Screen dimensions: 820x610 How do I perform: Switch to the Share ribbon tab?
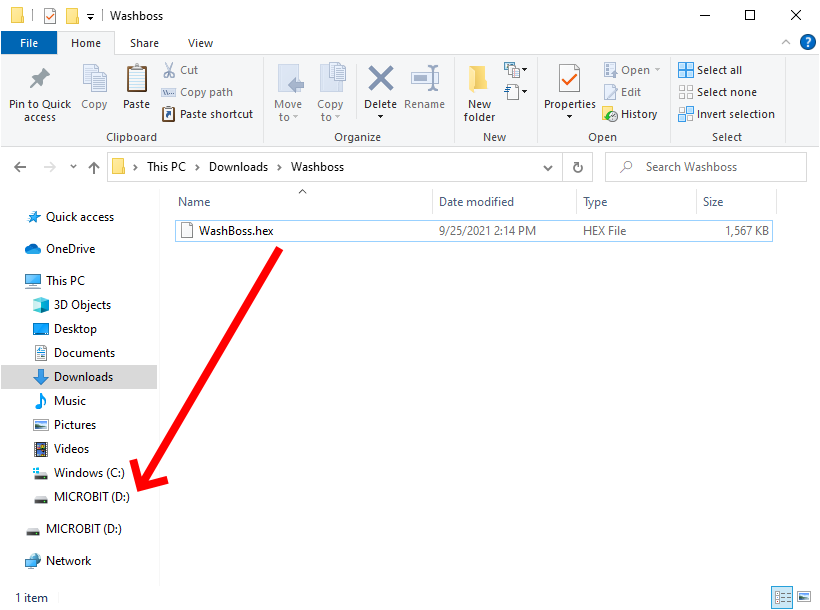pos(144,43)
